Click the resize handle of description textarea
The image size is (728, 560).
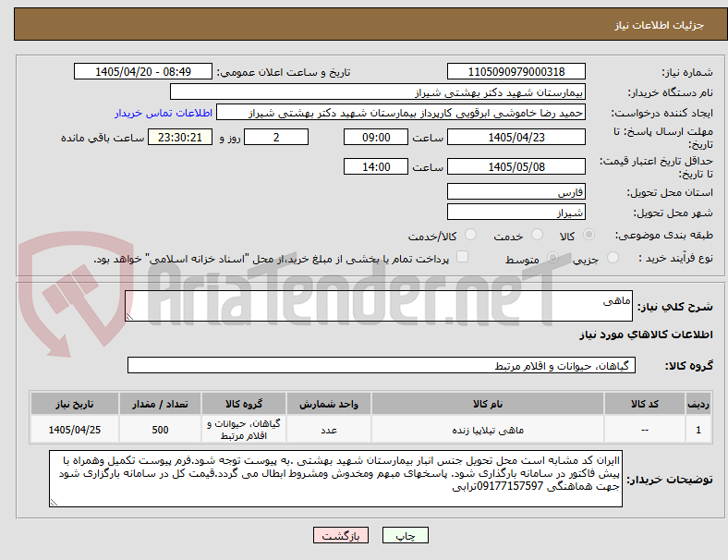click(x=129, y=316)
